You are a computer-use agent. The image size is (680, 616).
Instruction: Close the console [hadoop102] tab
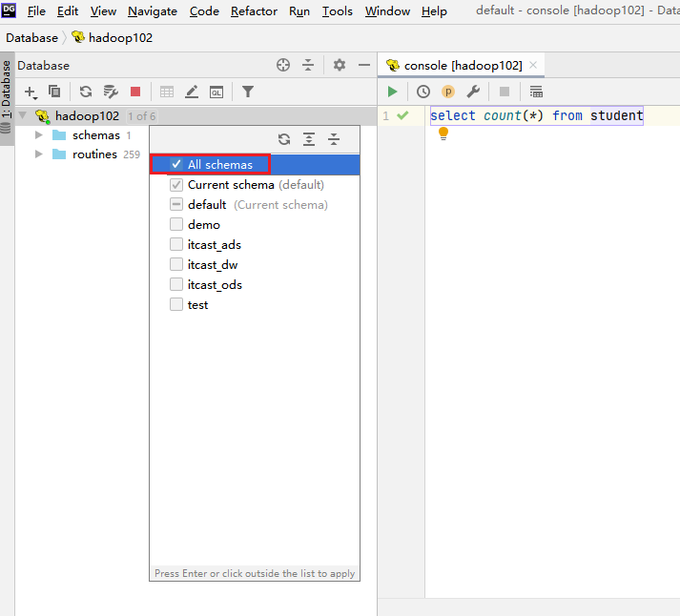(x=533, y=65)
